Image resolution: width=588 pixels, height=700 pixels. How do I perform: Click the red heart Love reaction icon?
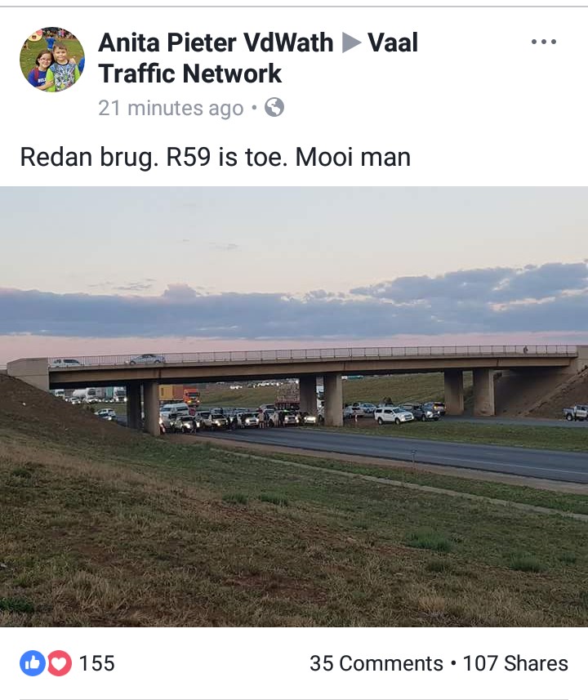(60, 663)
